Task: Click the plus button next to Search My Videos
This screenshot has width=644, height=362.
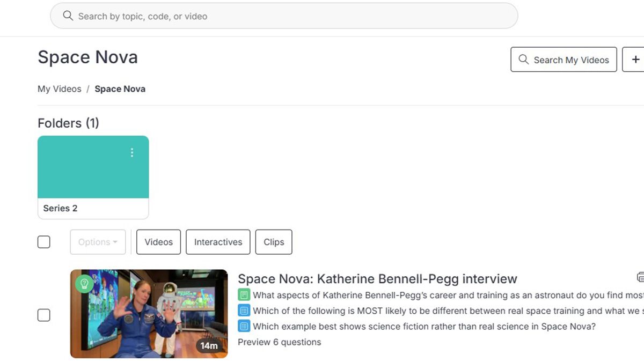Action: 634,60
